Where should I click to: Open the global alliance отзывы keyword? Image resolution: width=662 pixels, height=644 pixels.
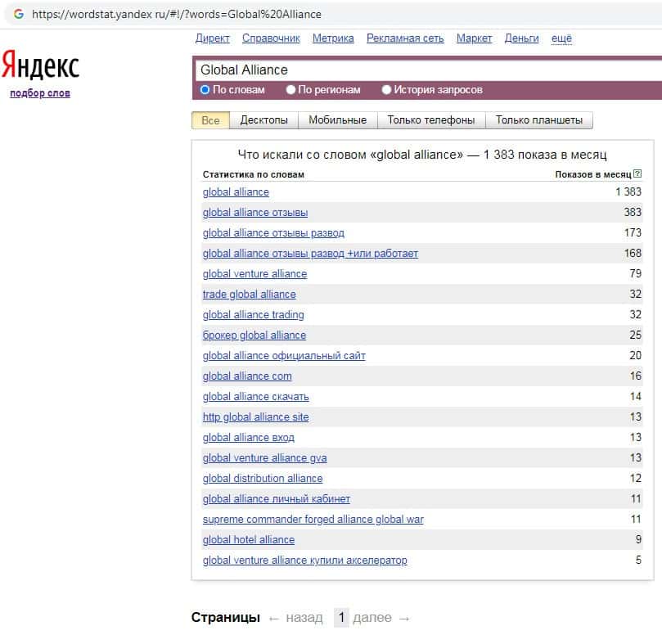point(255,213)
